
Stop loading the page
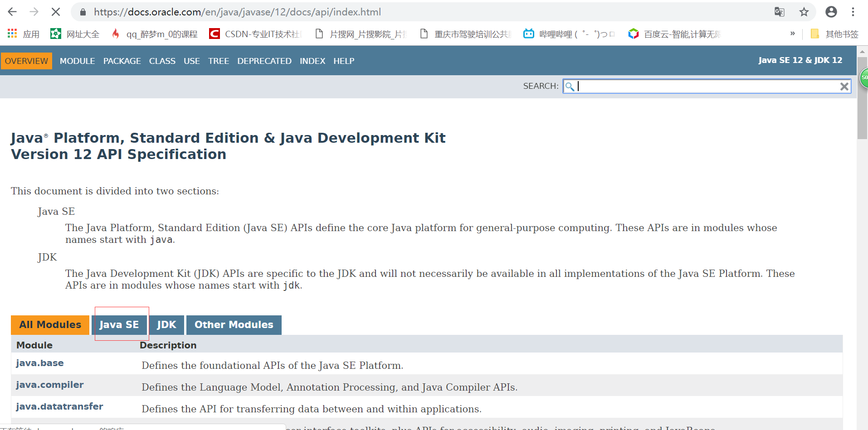tap(56, 12)
